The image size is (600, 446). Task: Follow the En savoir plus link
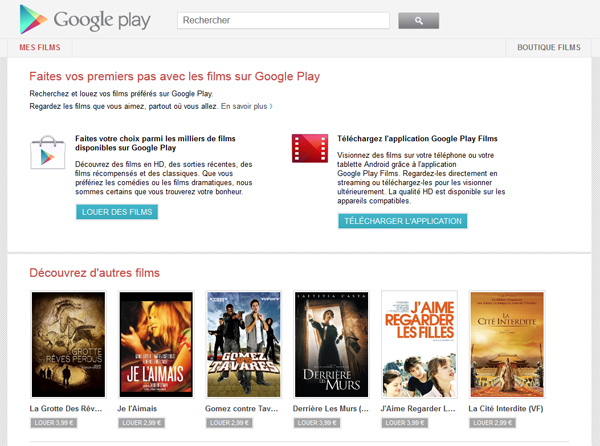coord(244,106)
